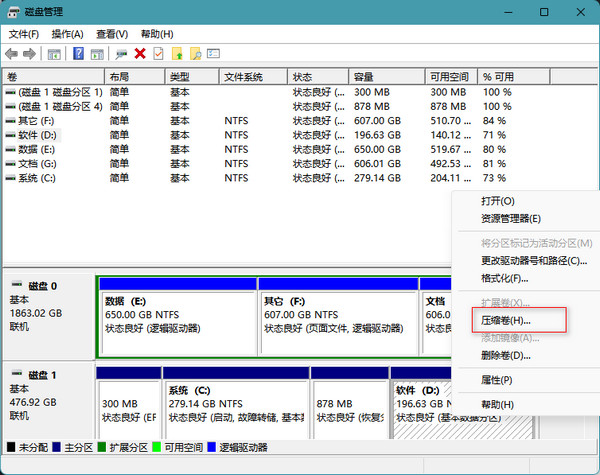The height and width of the screenshot is (475, 600).
Task: Click the blue 主分区 legend color swatch
Action: tap(55, 447)
